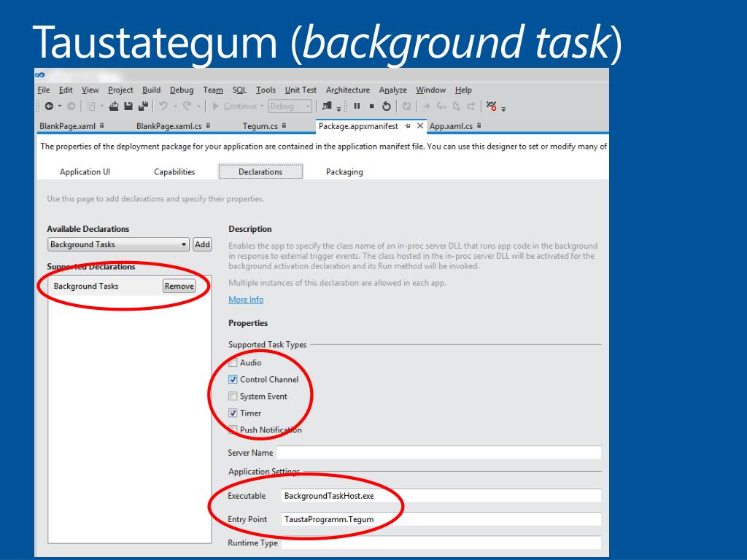747x560 pixels.
Task: Click the Find in Files toolbar icon
Action: tap(327, 106)
